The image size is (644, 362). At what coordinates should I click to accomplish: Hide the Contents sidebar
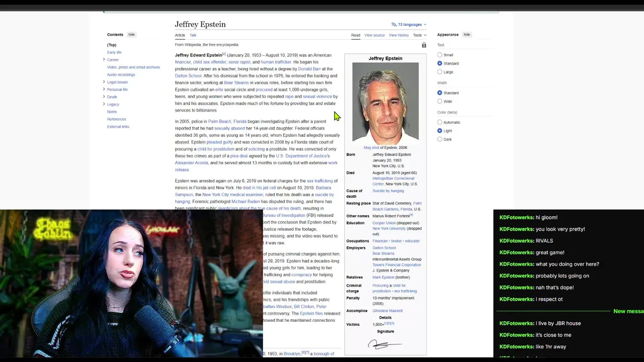[131, 35]
